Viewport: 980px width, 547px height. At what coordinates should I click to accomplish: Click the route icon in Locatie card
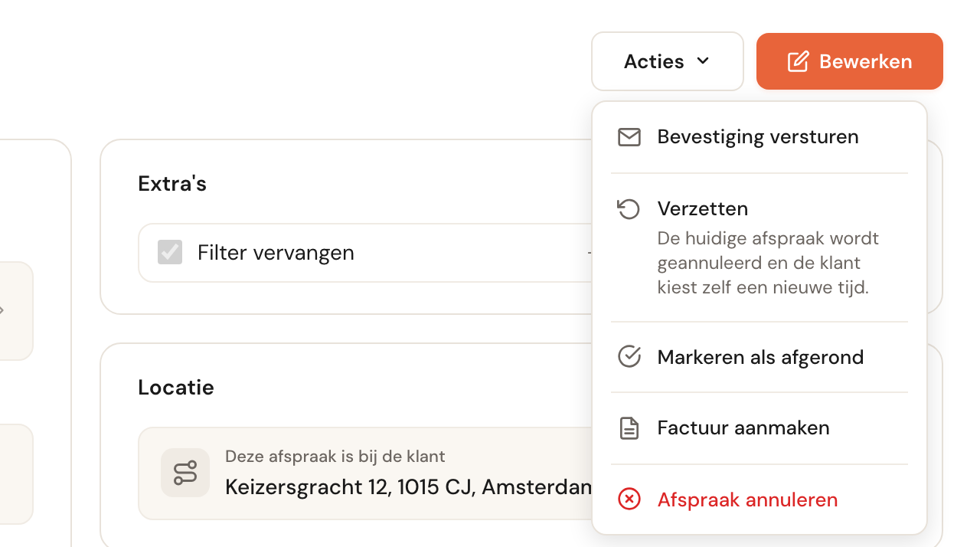coord(185,473)
